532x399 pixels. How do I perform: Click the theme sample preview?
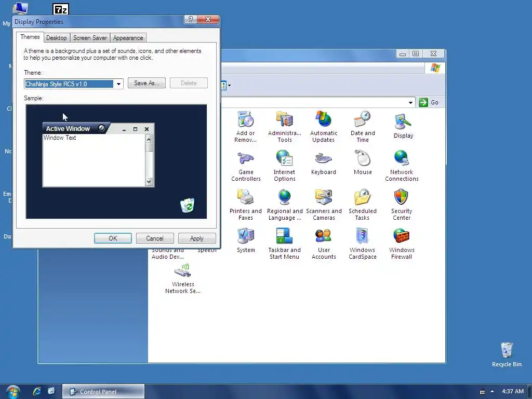pos(116,162)
